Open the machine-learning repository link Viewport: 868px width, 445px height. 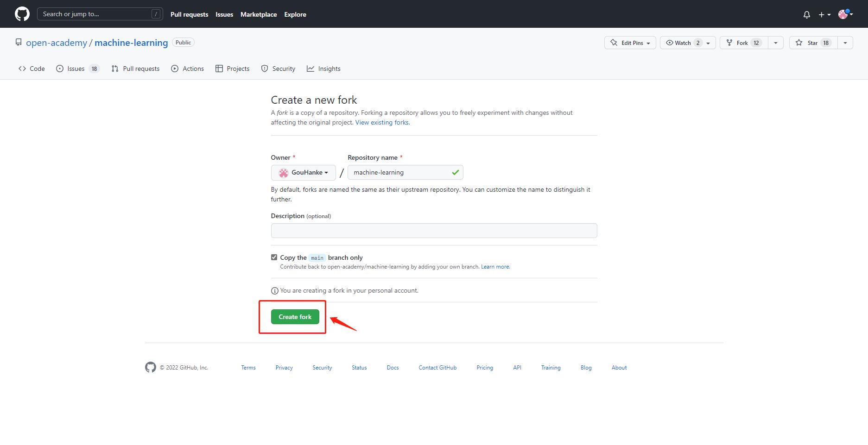[x=131, y=43]
